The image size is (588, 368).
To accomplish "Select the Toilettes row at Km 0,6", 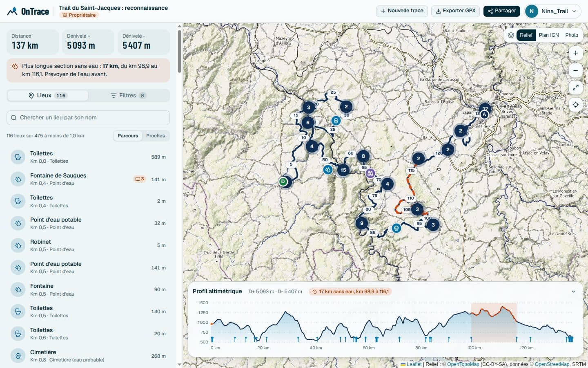I will 88,334.
